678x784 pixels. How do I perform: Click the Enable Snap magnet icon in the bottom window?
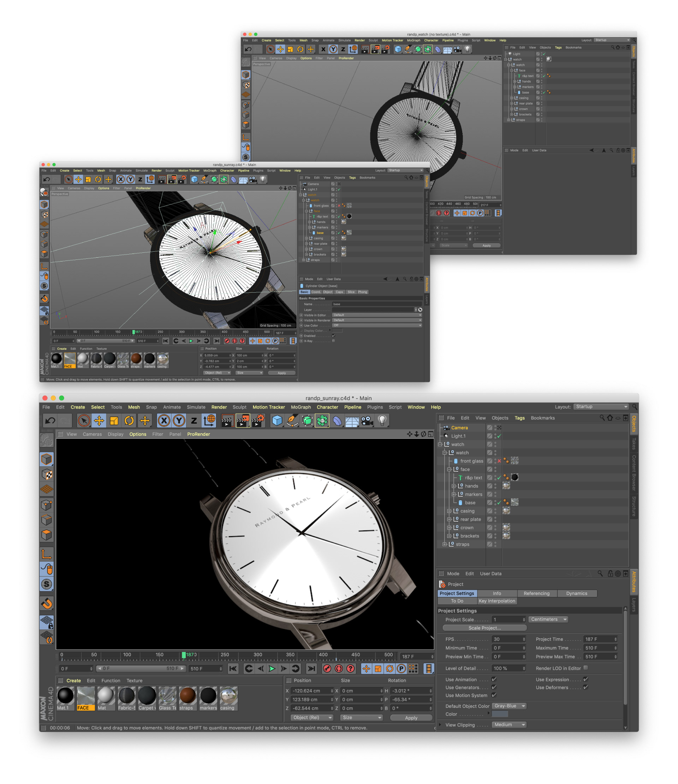(47, 603)
